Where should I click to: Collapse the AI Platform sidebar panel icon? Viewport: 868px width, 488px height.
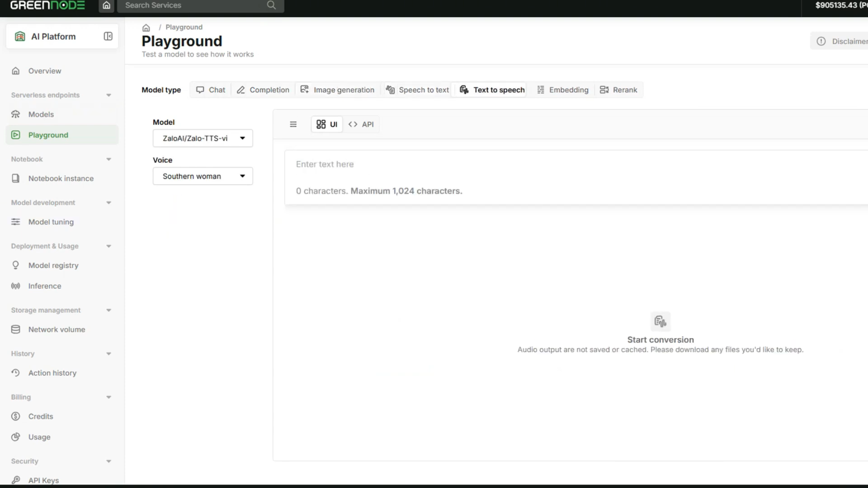pos(108,36)
